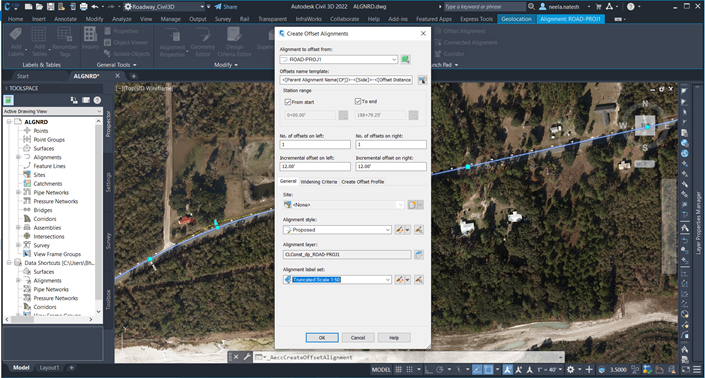Expand the Alignments node in Prospector tree
This screenshot has width=705, height=378.
click(18, 157)
